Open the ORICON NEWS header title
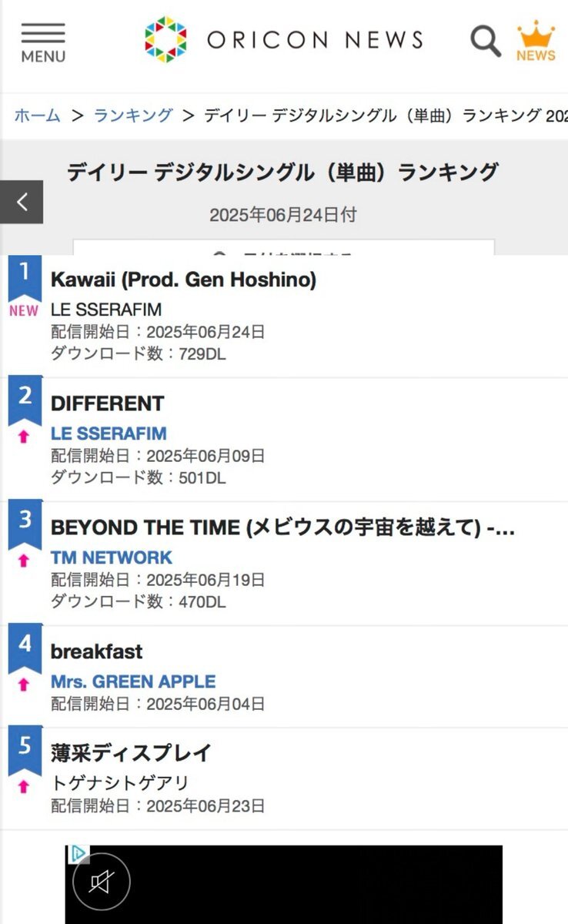The width and height of the screenshot is (568, 924). (x=316, y=39)
